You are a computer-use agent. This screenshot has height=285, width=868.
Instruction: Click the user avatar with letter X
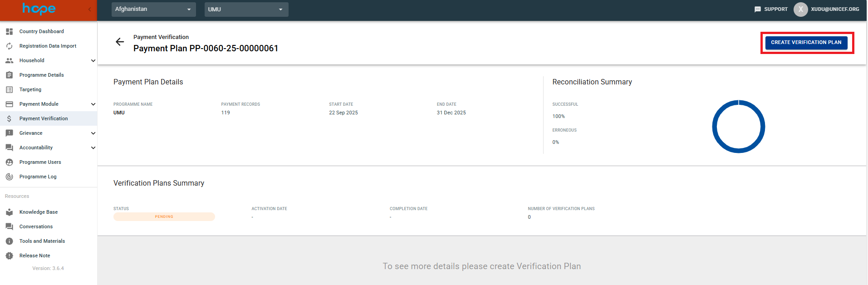pyautogui.click(x=800, y=9)
